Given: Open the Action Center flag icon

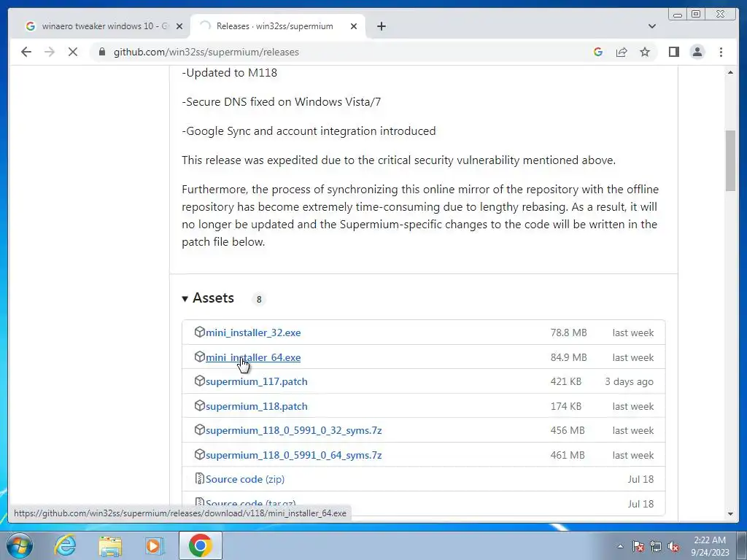Looking at the screenshot, I should tap(638, 546).
